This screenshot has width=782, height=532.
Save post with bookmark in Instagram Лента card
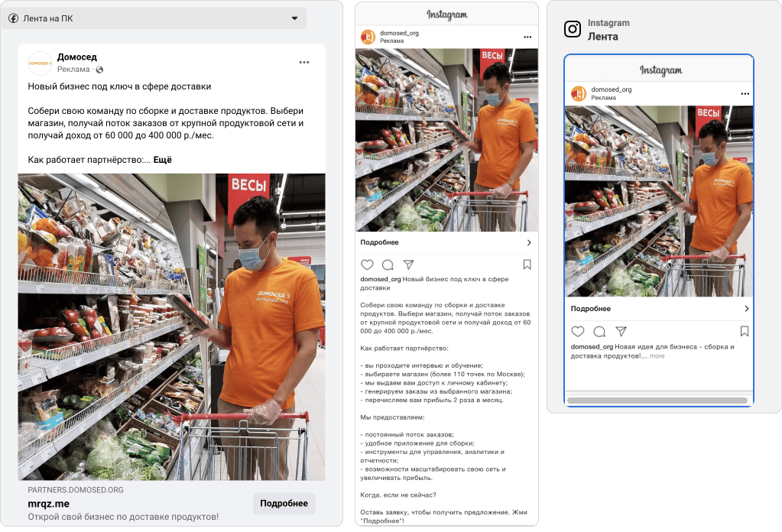(744, 331)
